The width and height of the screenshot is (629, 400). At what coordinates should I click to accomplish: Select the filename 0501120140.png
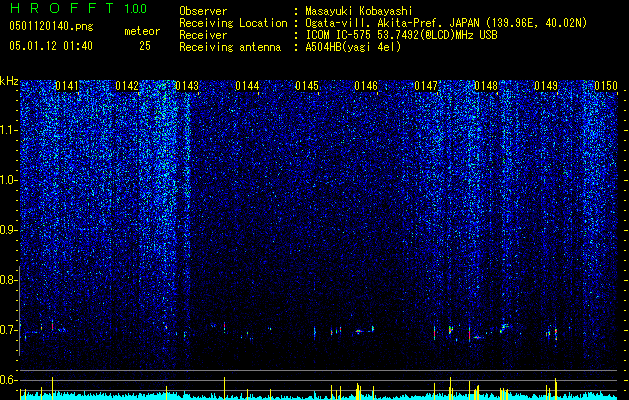pyautogui.click(x=51, y=26)
